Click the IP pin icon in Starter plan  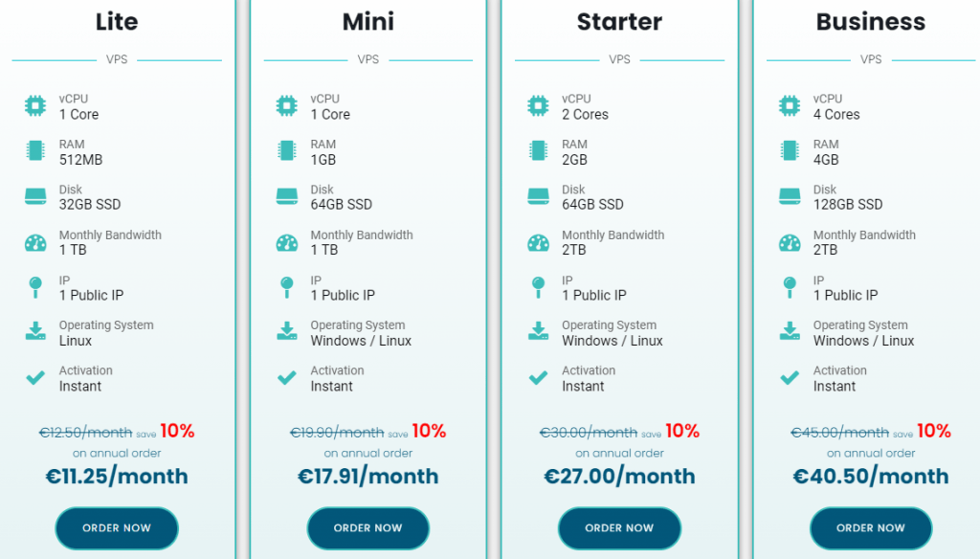538,287
